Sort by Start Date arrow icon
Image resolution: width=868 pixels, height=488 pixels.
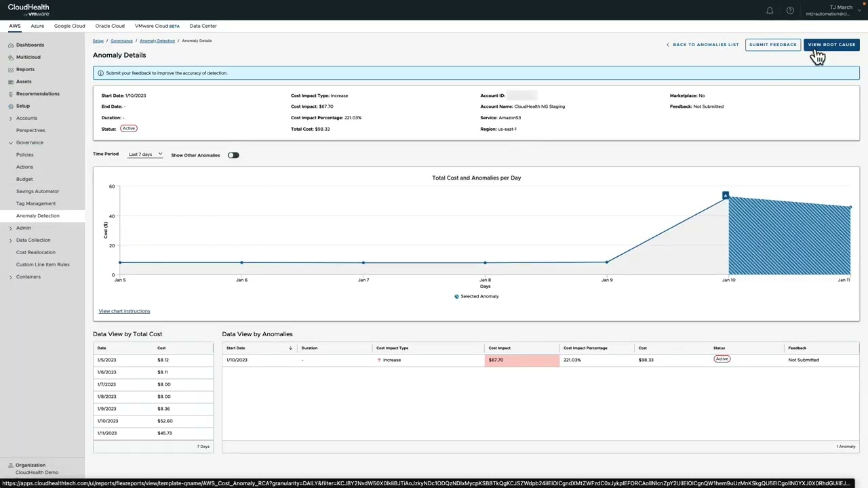pos(290,348)
